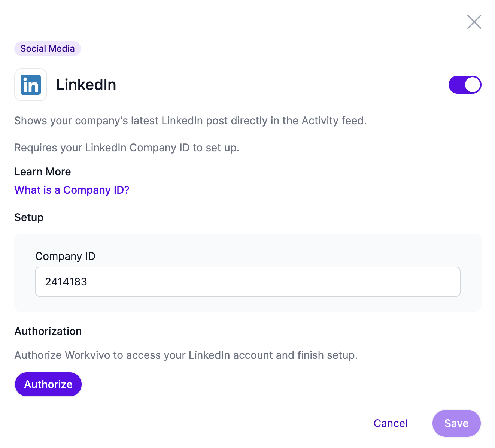Click the Company ID field label
Screen dimensions: 495x448
click(65, 256)
